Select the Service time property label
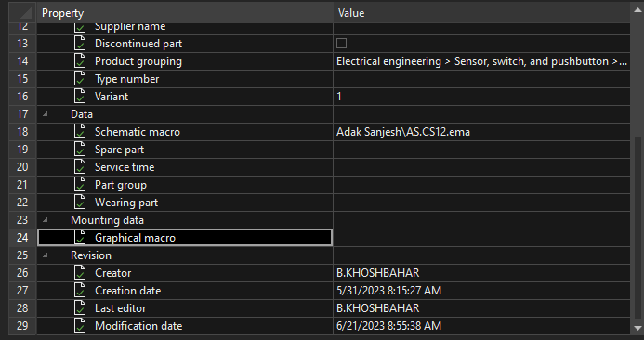 (x=125, y=167)
